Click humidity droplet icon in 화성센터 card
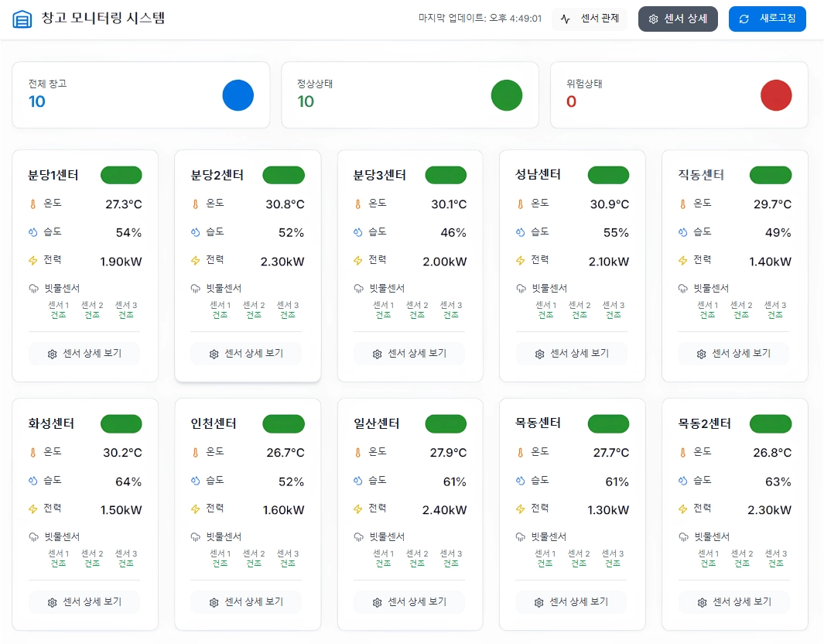Image resolution: width=824 pixels, height=644 pixels. tap(33, 481)
